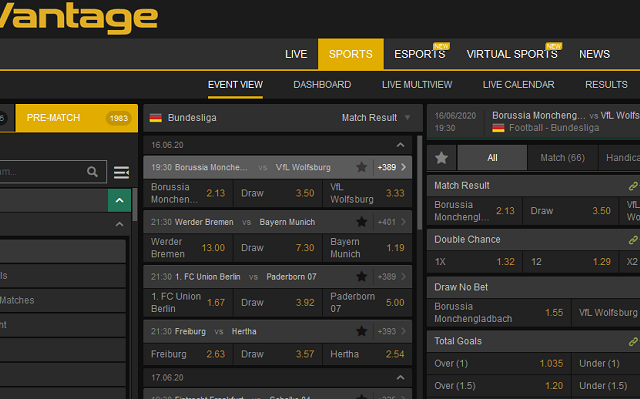640x399 pixels.
Task: Click the star on Borussia Monchengladbach match row
Action: pos(361,167)
